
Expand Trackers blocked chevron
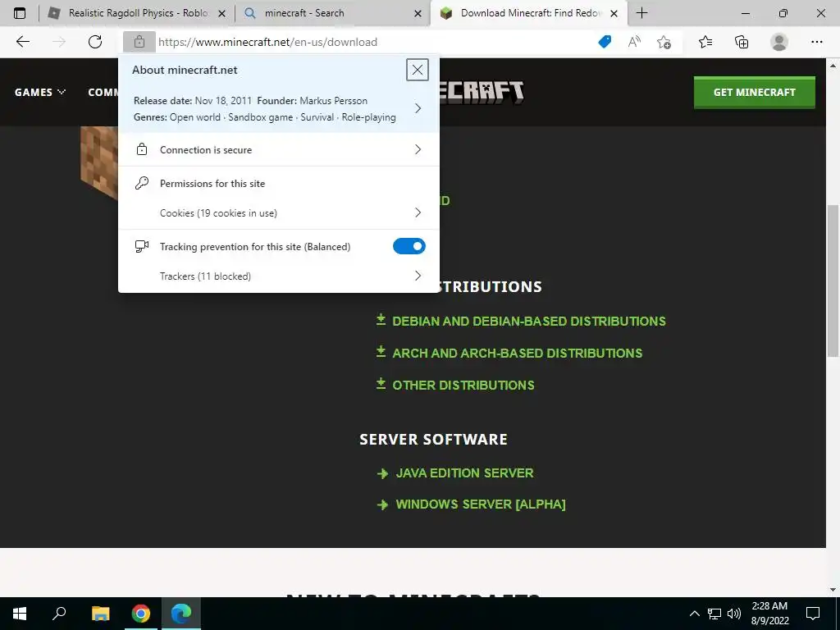[418, 276]
